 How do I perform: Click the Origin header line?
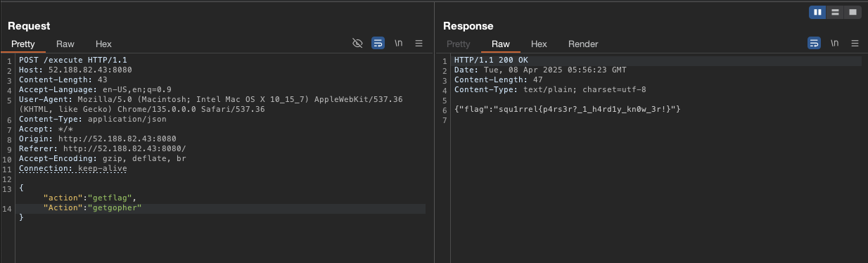click(98, 139)
